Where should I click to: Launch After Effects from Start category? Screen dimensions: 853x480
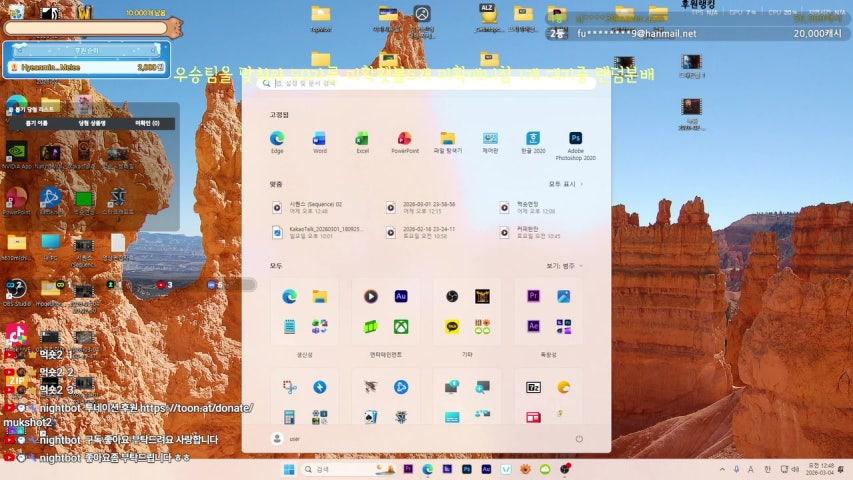[533, 327]
